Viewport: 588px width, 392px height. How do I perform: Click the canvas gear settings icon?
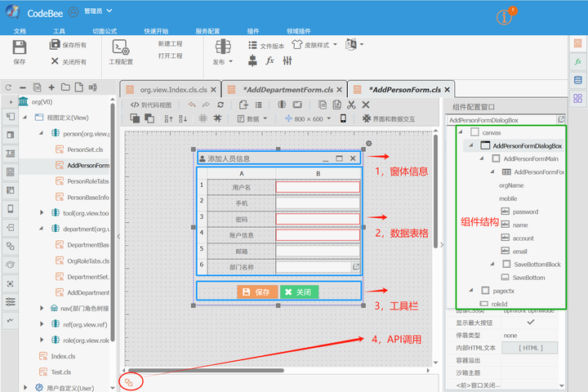coord(368,143)
